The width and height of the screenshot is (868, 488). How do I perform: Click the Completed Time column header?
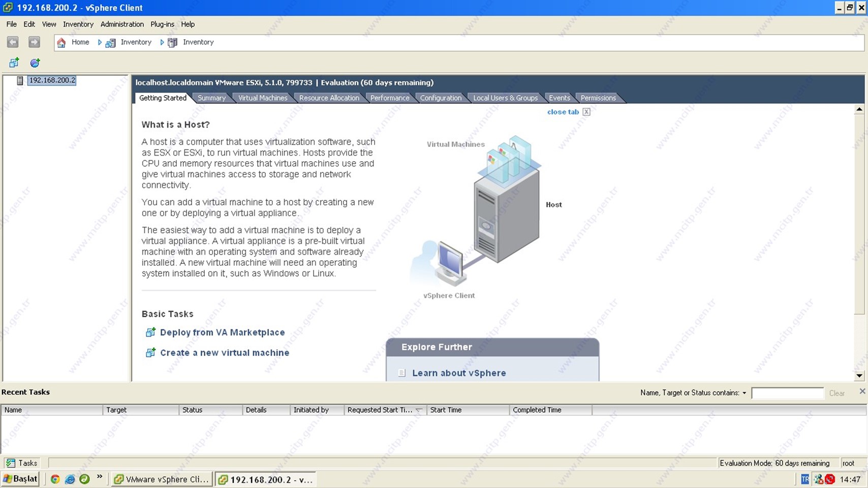(550, 410)
